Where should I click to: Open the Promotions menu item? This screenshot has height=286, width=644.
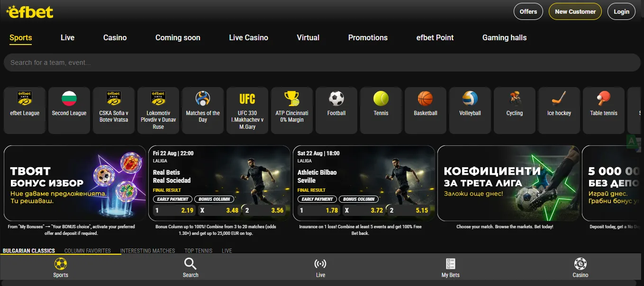tap(368, 37)
